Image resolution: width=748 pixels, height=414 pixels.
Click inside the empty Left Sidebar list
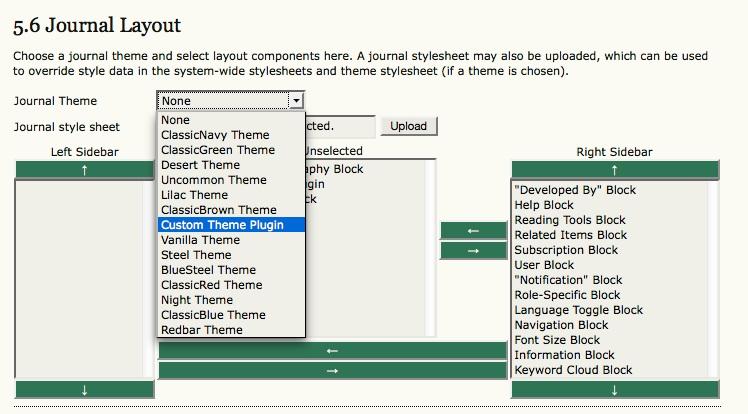(79, 279)
